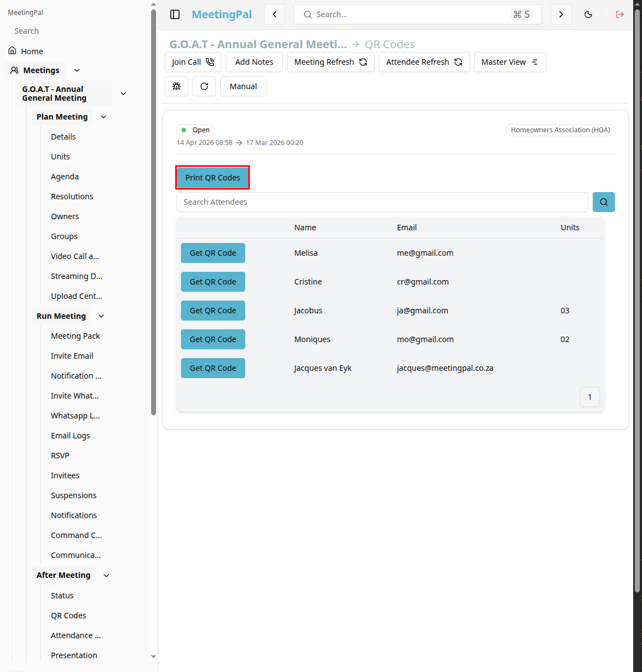Open Status under After Meeting
This screenshot has height=672, width=642.
pyautogui.click(x=62, y=596)
